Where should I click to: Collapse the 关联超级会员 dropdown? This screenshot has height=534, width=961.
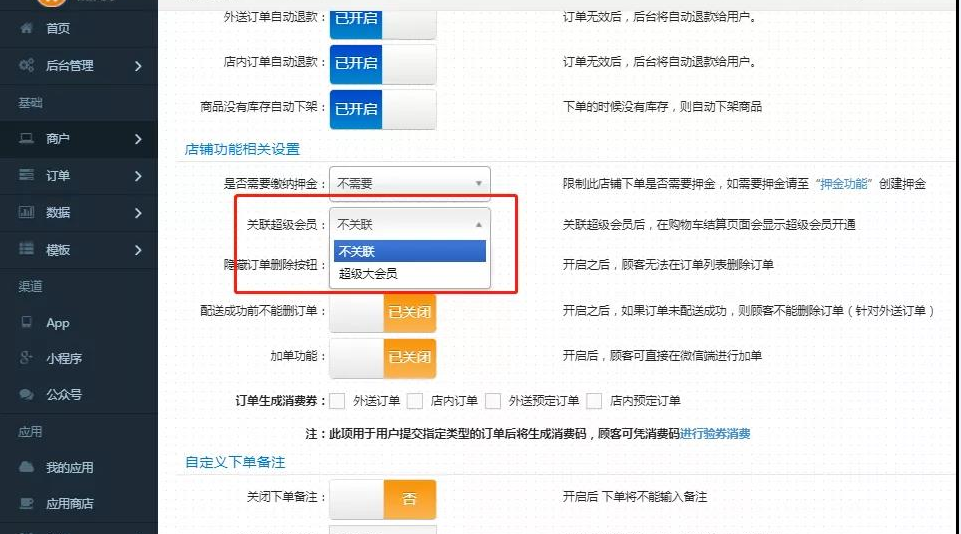tap(410, 224)
